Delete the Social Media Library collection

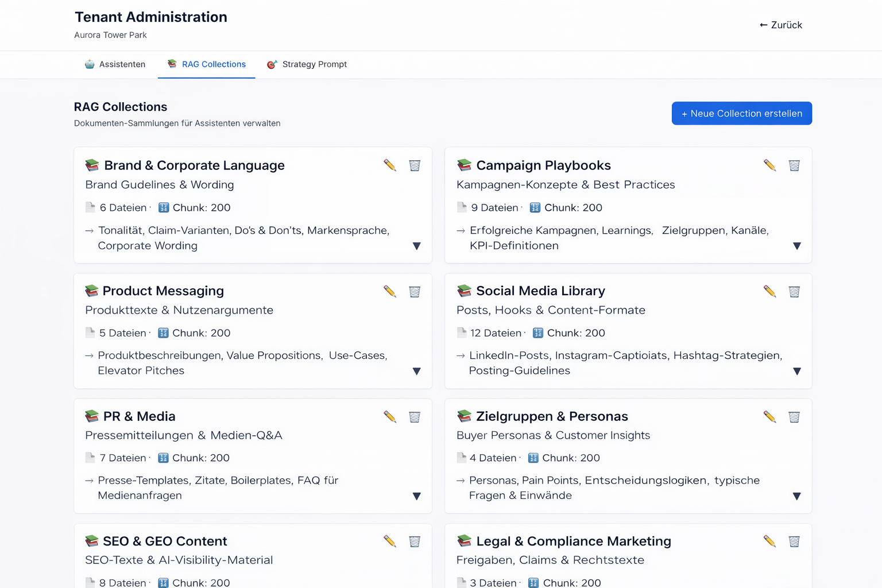(794, 292)
